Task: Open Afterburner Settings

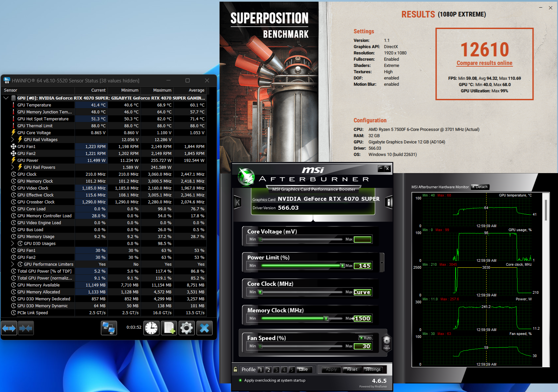Action: point(373,370)
